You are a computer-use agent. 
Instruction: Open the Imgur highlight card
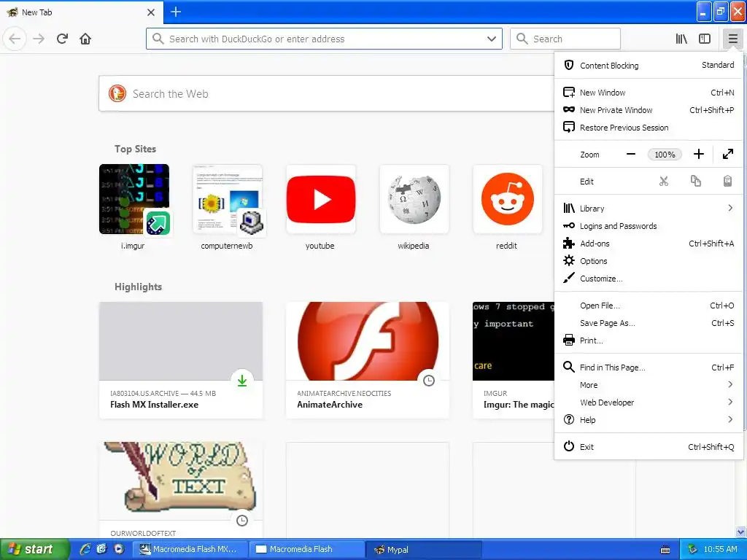[x=513, y=360]
